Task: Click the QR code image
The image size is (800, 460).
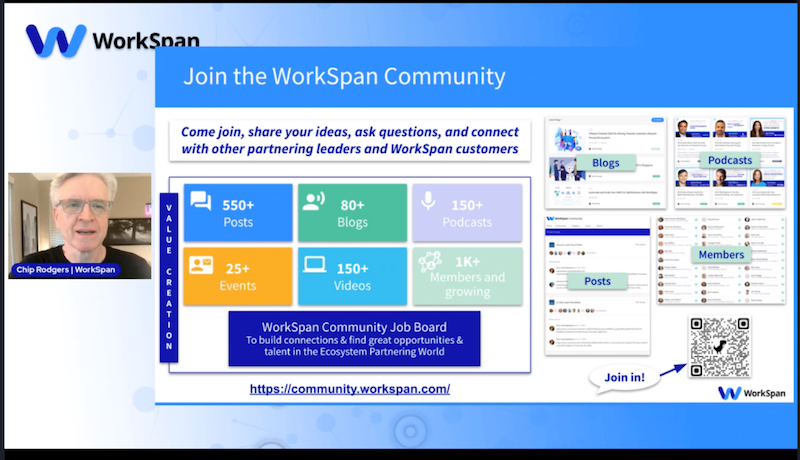Action: coord(719,347)
